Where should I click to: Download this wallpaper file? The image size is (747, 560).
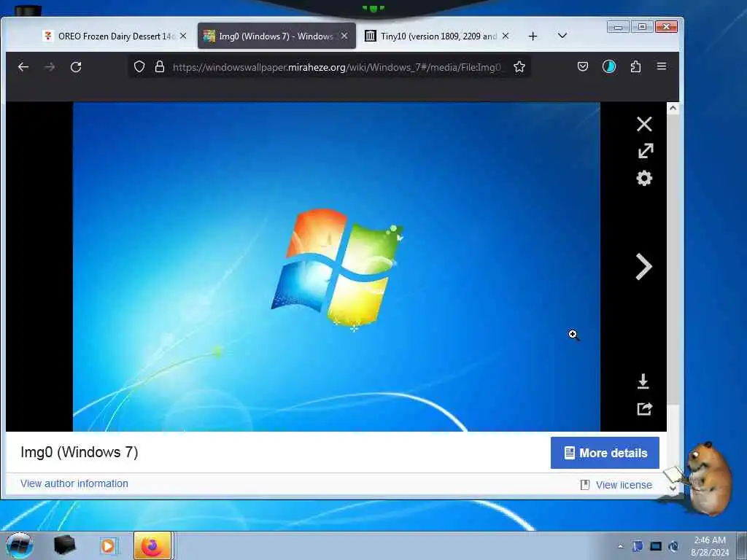tap(643, 381)
